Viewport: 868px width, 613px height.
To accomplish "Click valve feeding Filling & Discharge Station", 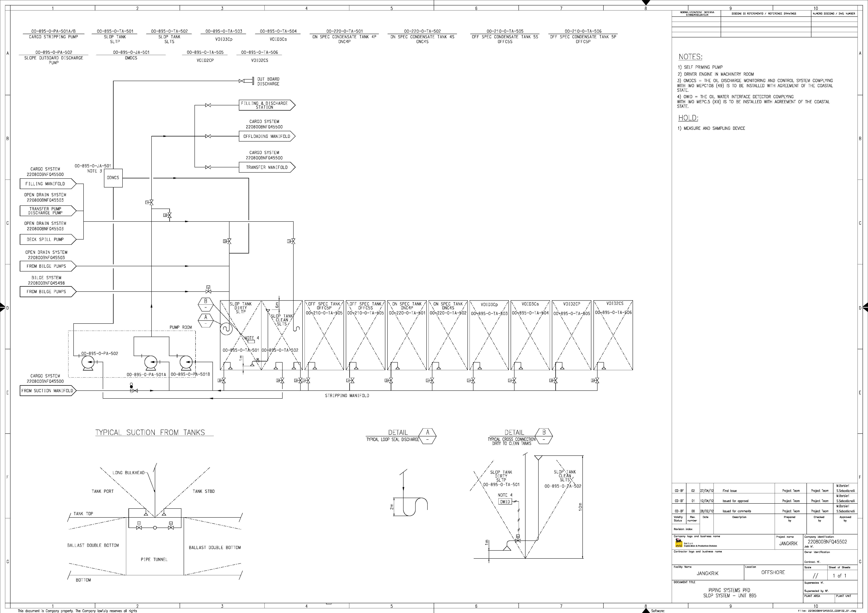I will tap(208, 105).
